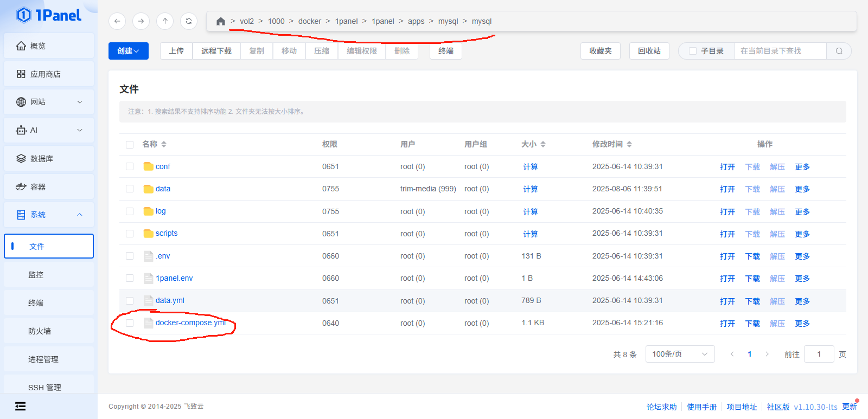Jump to root via home icon

click(x=220, y=21)
